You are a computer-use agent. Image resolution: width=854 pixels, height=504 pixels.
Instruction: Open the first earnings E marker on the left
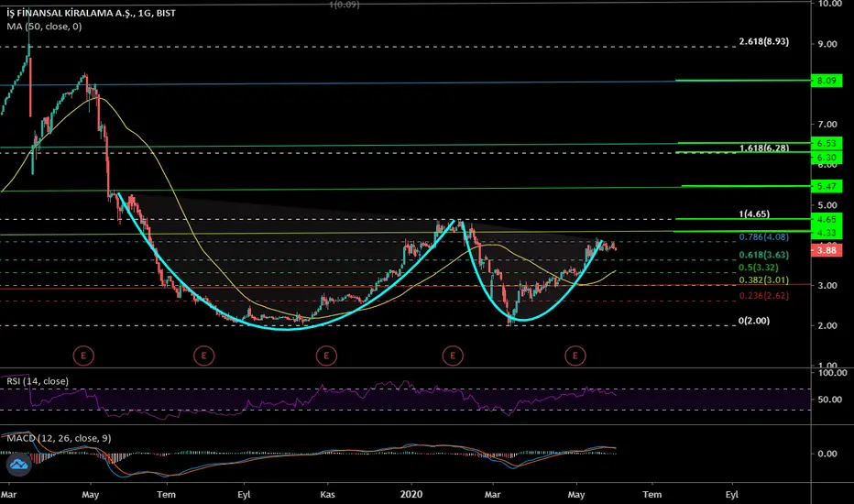[x=82, y=354]
